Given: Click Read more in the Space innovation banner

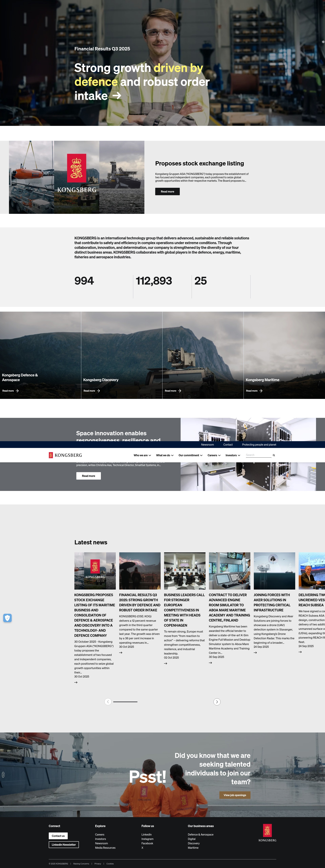Looking at the screenshot, I should [x=89, y=476].
